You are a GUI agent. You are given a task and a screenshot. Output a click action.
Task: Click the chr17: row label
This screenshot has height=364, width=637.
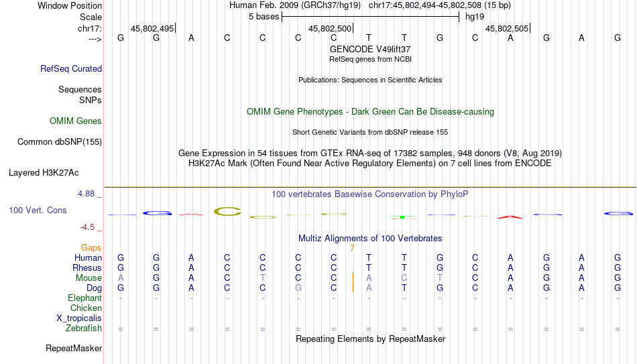90,28
